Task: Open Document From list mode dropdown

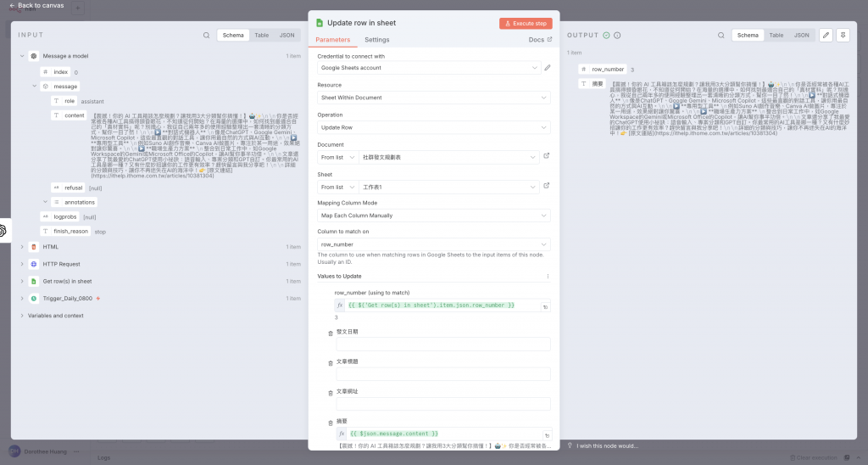Action: 337,157
